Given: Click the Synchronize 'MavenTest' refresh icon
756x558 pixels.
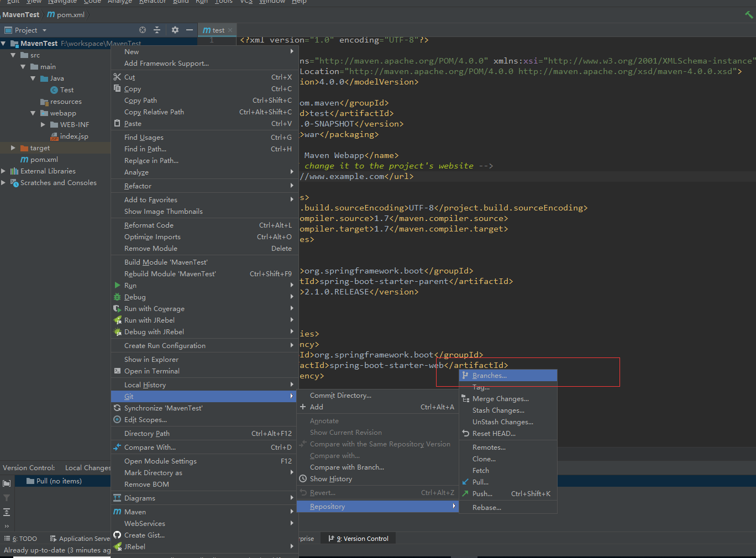Looking at the screenshot, I should [117, 408].
